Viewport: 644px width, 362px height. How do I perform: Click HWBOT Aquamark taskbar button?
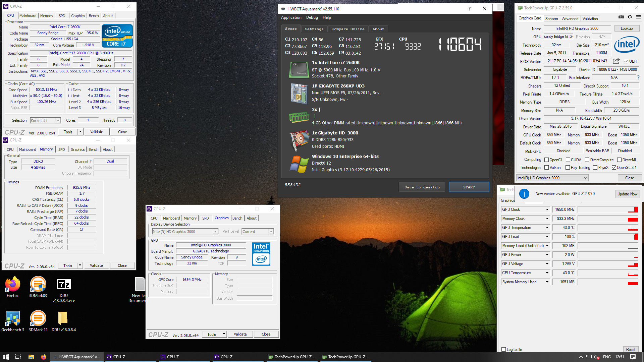coord(77,357)
